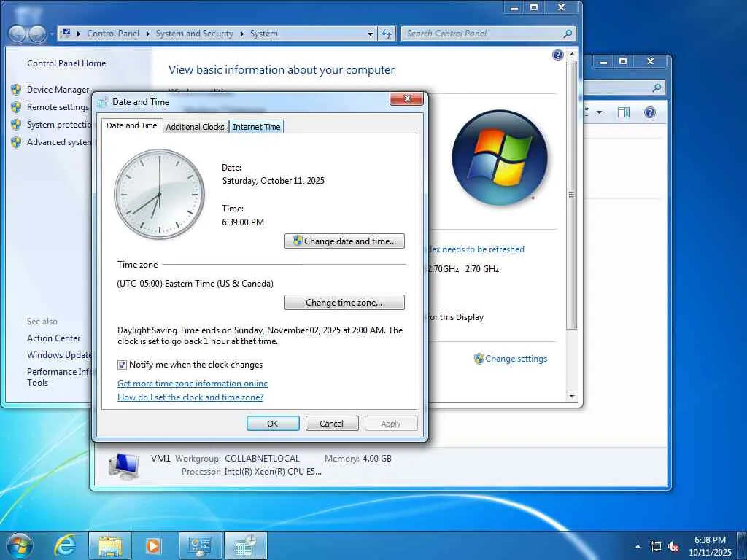Image resolution: width=747 pixels, height=560 pixels.
Task: Click Change time zone button
Action: (344, 303)
